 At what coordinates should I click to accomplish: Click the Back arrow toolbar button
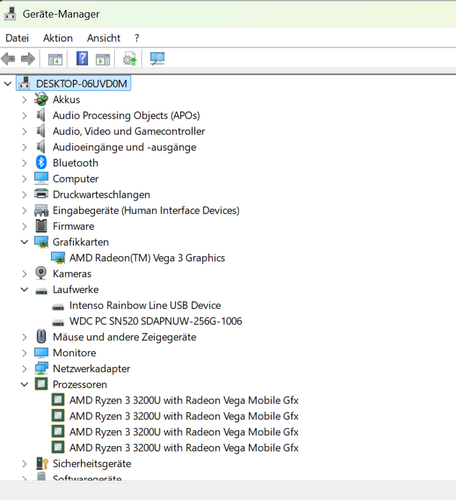8,59
